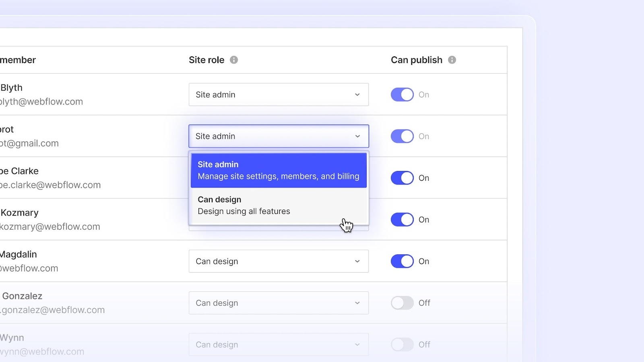Image resolution: width=644 pixels, height=362 pixels.
Task: Turn on publishing for Wynn
Action: pyautogui.click(x=402, y=344)
